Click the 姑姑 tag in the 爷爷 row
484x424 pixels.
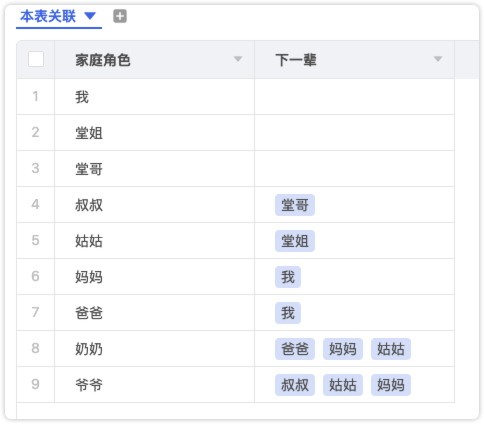pos(343,385)
